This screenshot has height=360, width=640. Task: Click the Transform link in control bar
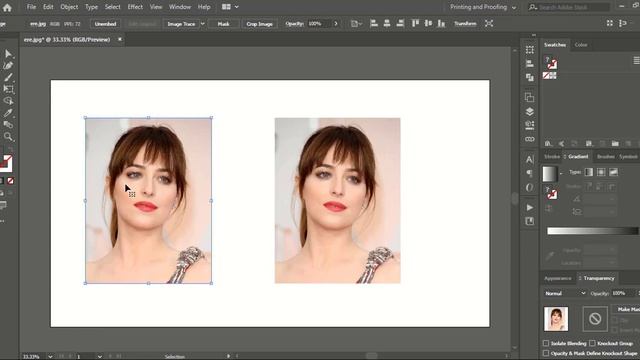click(465, 24)
